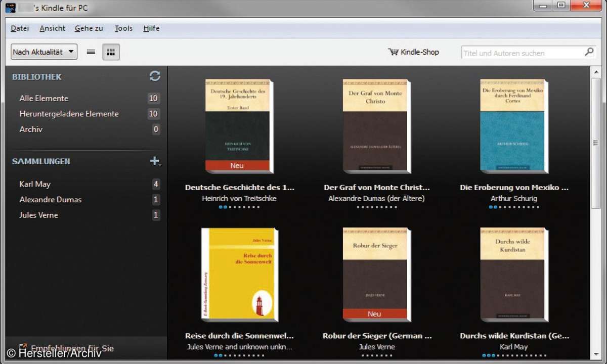Viewport: 607px width, 364px height.
Task: Click the SAMMLUNGEN section header
Action: click(x=41, y=161)
